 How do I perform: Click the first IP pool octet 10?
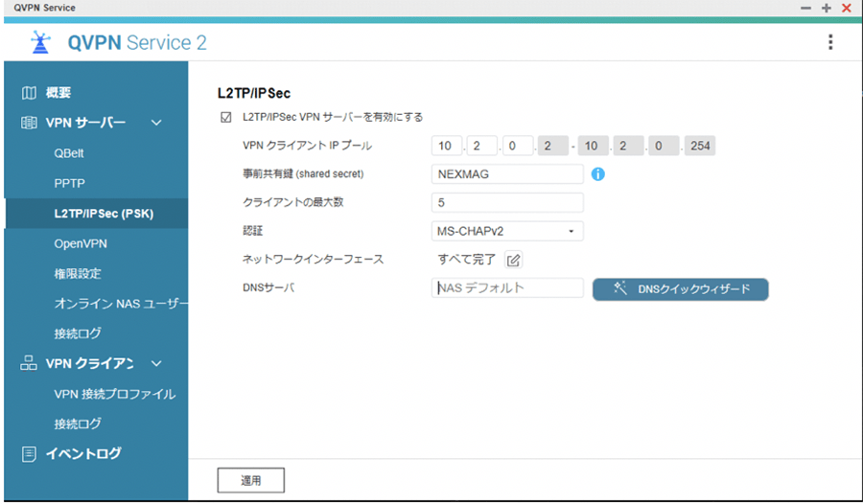pos(446,146)
